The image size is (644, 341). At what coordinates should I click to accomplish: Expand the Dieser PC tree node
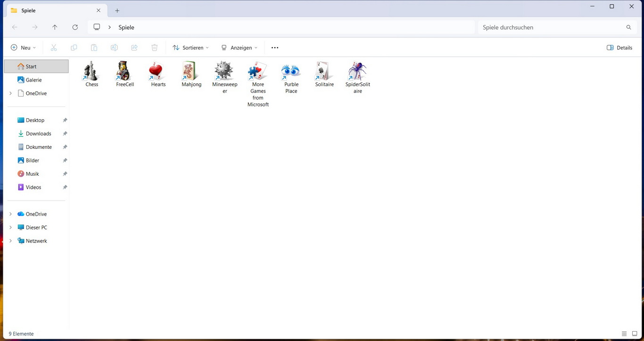coord(10,227)
